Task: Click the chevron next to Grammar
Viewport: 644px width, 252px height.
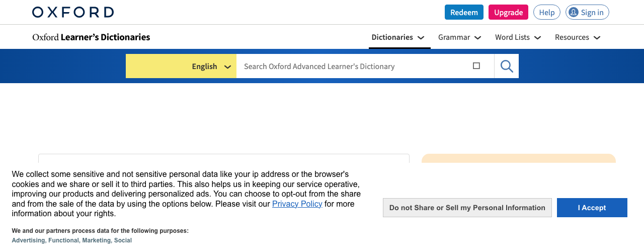Action: click(478, 38)
